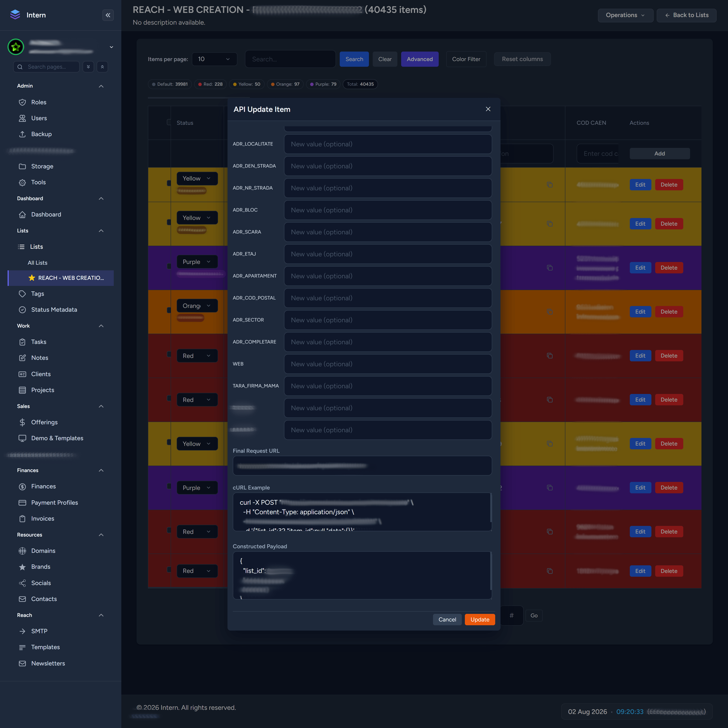The image size is (728, 728).
Task: Tick checkbox on first Red row
Action: pos(168,354)
